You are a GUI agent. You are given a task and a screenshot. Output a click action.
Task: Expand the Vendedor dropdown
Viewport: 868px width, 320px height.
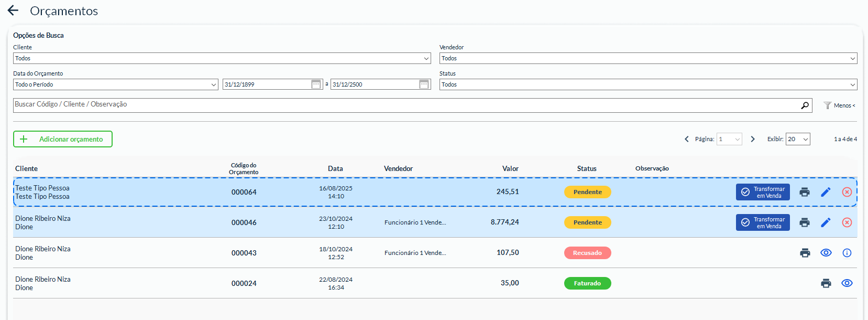click(x=647, y=58)
